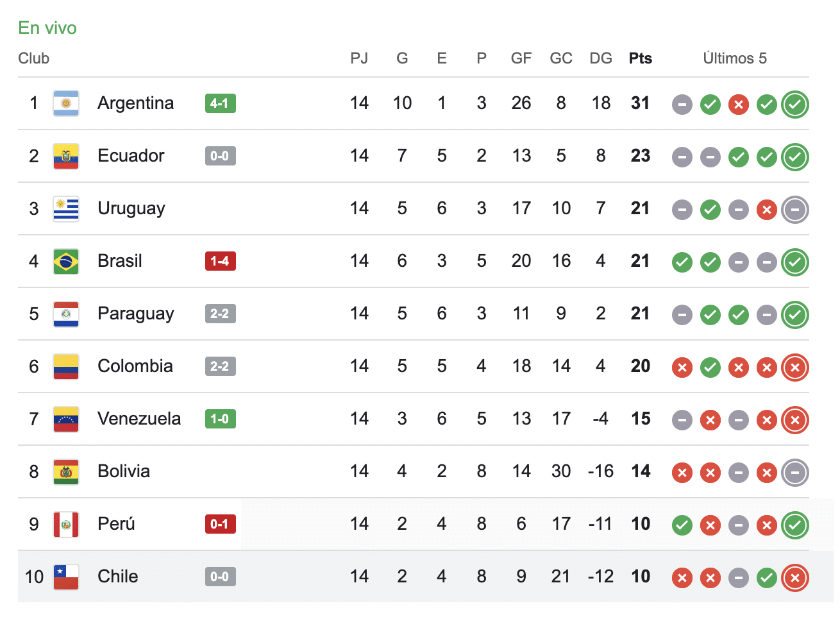Screen dimensions: 840x626
Task: Click the 4-1 live score badge for Argentina
Action: point(221,103)
